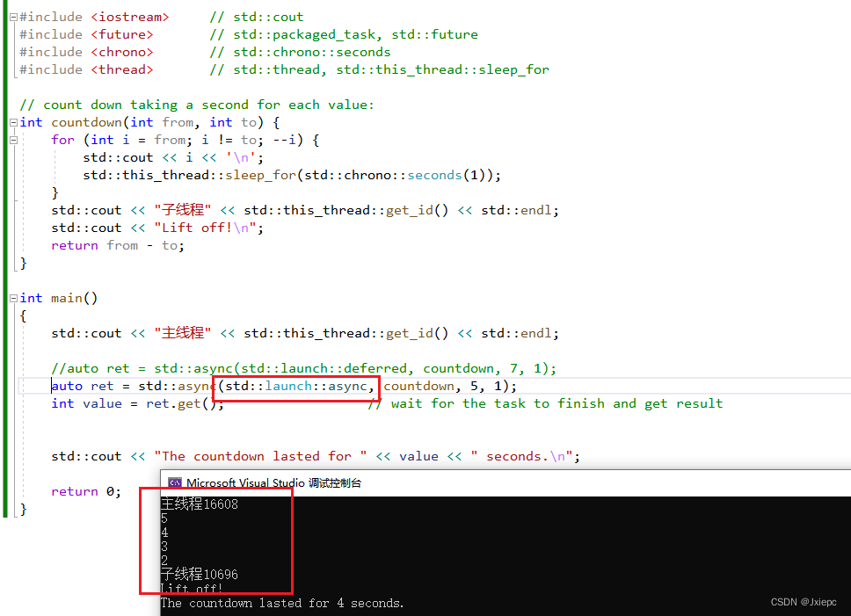Image resolution: width=851 pixels, height=616 pixels.
Task: Click the "子线程" string literal
Action: [x=182, y=210]
